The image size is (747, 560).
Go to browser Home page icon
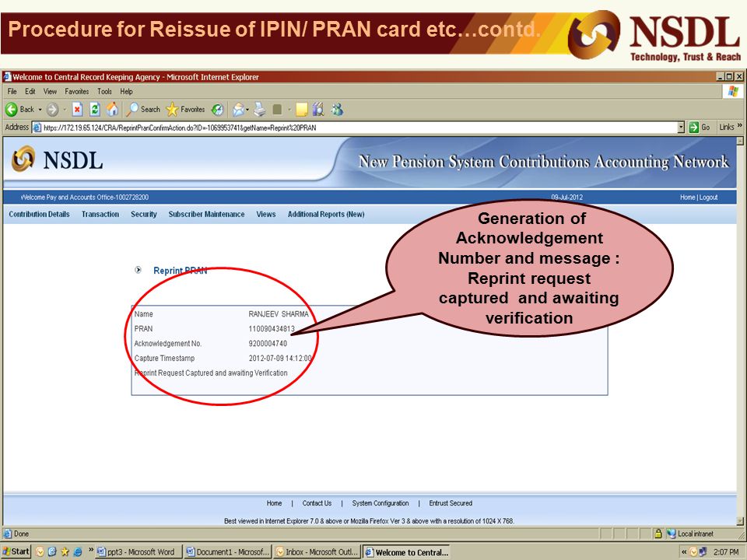(x=112, y=110)
